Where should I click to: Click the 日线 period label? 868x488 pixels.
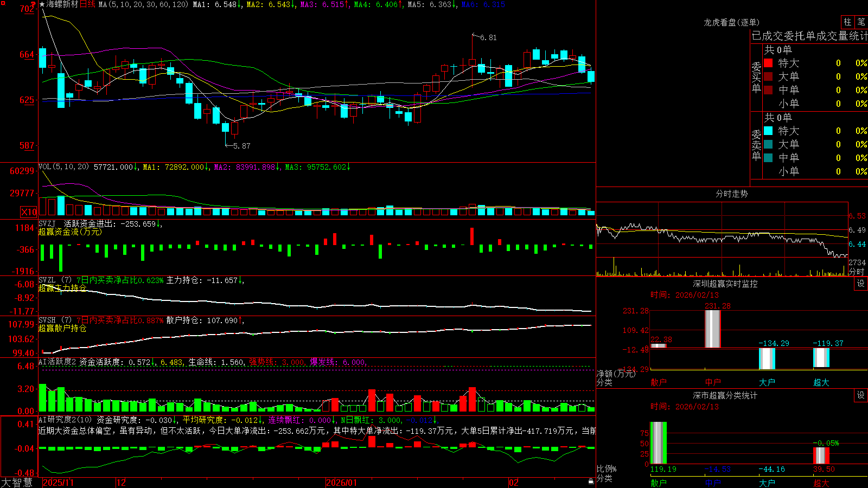click(87, 4)
